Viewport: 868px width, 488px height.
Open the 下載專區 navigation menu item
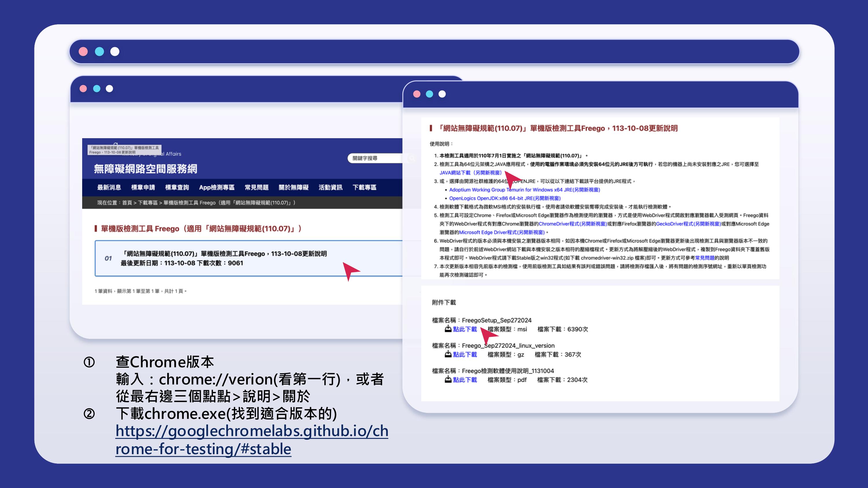pos(365,188)
